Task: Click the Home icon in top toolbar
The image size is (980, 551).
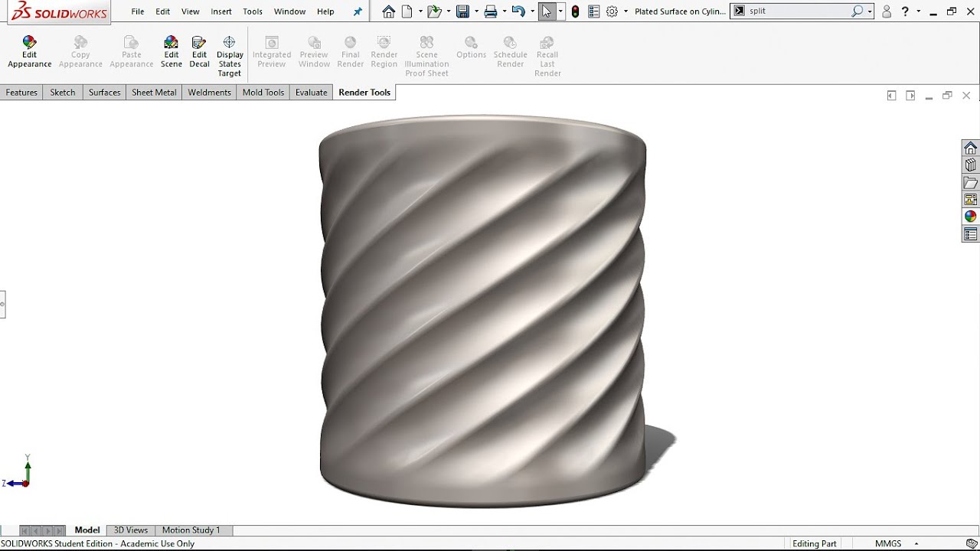Action: [x=389, y=11]
